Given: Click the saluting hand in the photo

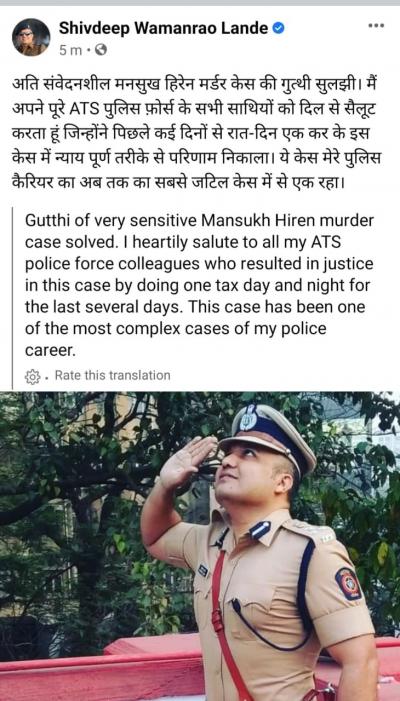Looking at the screenshot, I should [185, 462].
